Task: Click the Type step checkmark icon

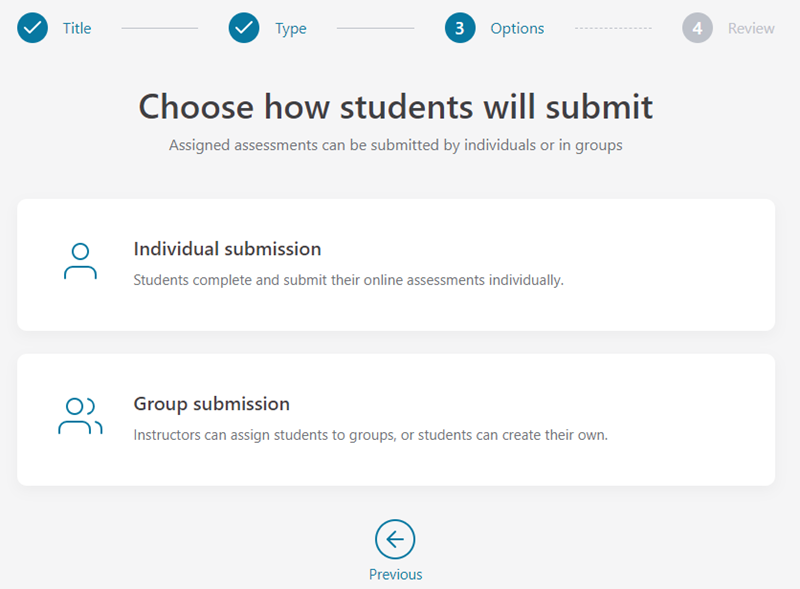Action: (x=244, y=28)
